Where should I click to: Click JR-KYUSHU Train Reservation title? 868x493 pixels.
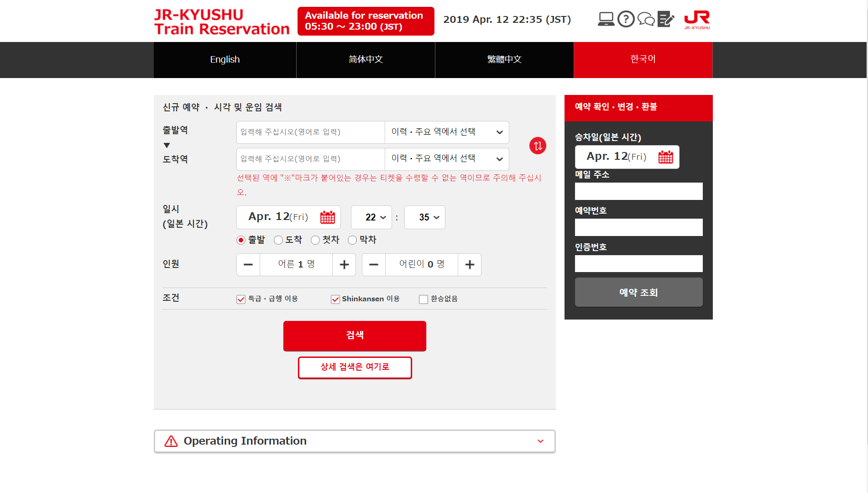222,21
